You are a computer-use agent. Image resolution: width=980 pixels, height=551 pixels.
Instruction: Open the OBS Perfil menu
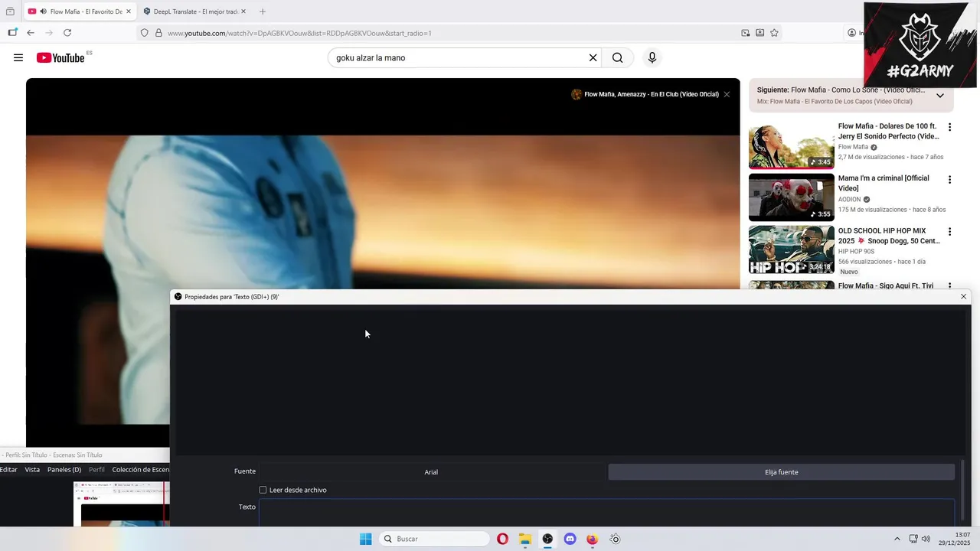(96, 470)
